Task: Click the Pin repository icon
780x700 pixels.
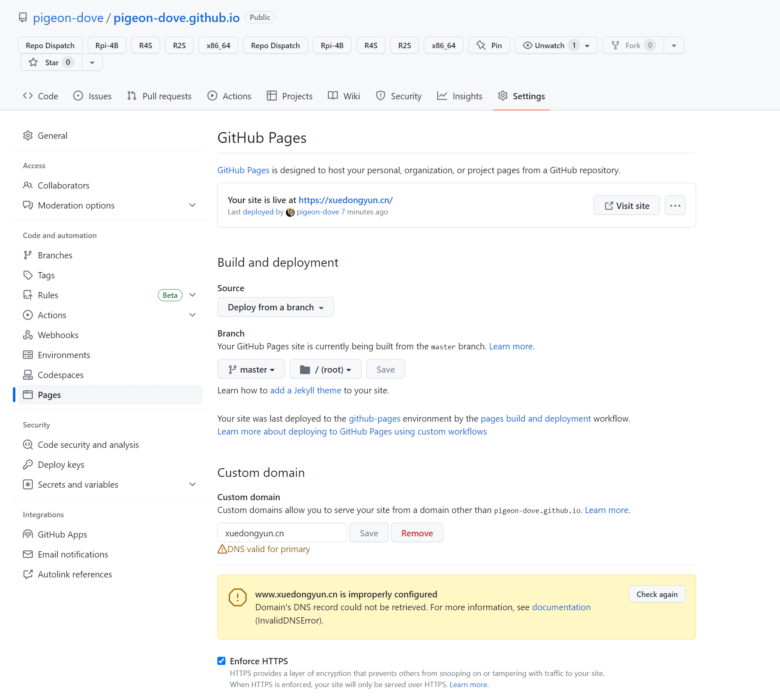Action: [481, 45]
